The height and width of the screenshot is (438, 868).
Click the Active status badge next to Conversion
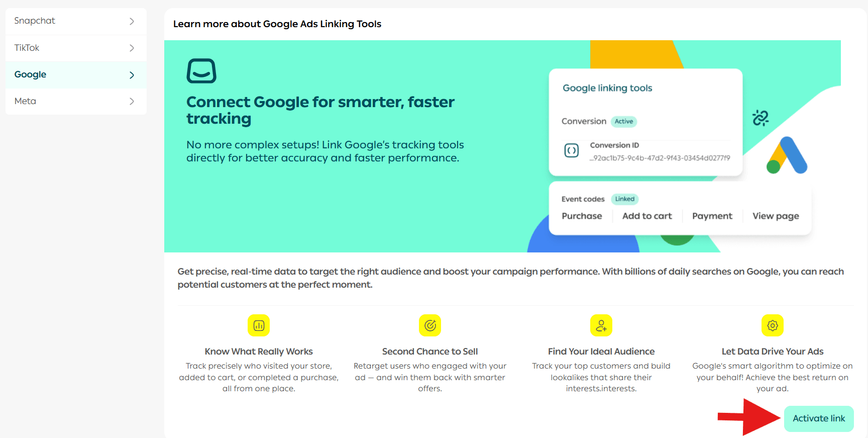pos(624,122)
